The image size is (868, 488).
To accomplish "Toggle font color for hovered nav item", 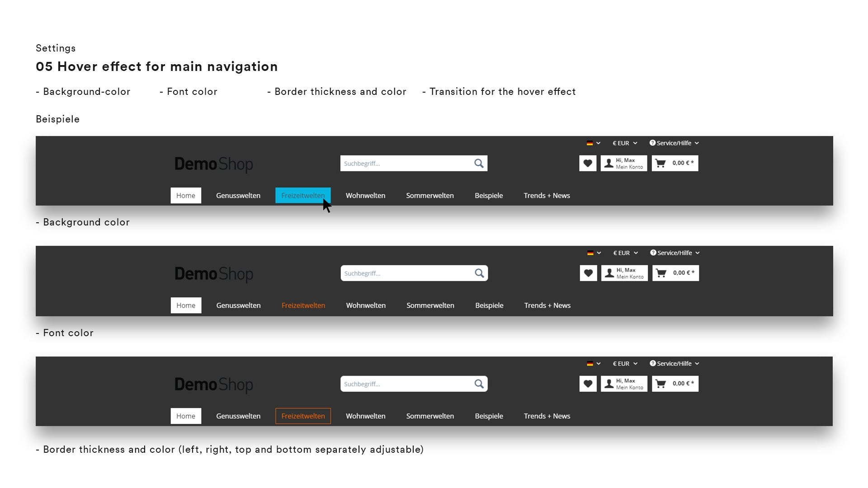I will coord(303,305).
